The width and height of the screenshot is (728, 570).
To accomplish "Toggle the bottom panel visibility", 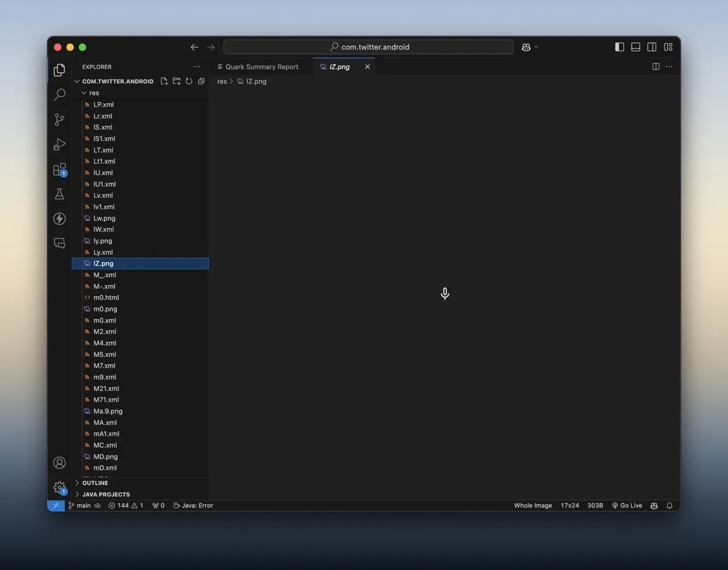I will coord(636,47).
